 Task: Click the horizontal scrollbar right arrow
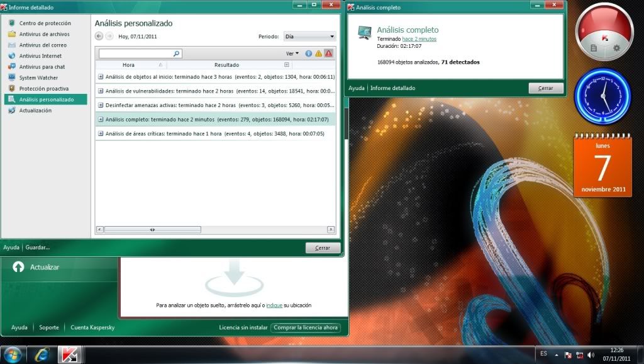[331, 229]
